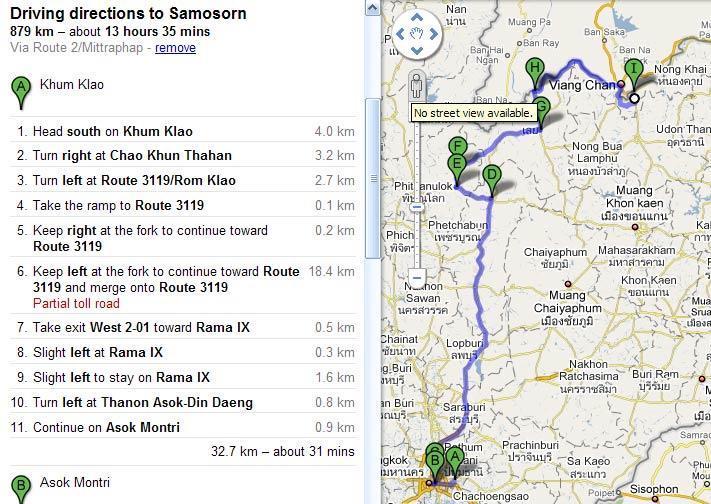Image resolution: width=711 pixels, height=504 pixels.
Task: Click the pan up arrow on map
Action: (x=417, y=18)
